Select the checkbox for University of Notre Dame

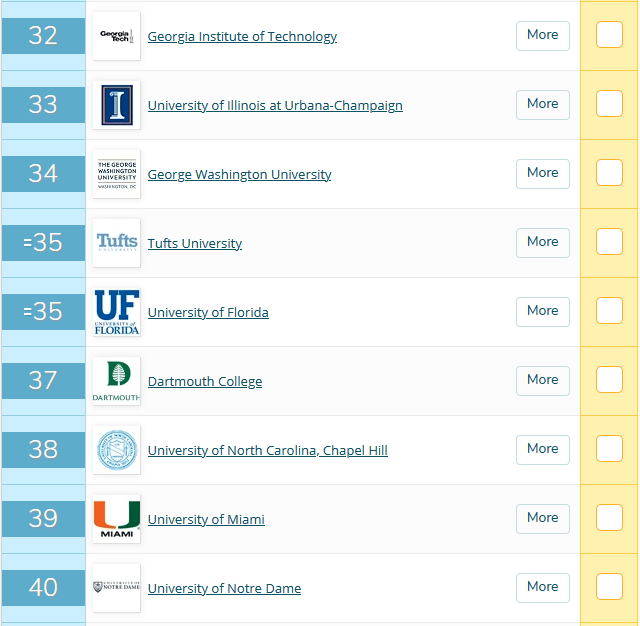click(x=609, y=587)
